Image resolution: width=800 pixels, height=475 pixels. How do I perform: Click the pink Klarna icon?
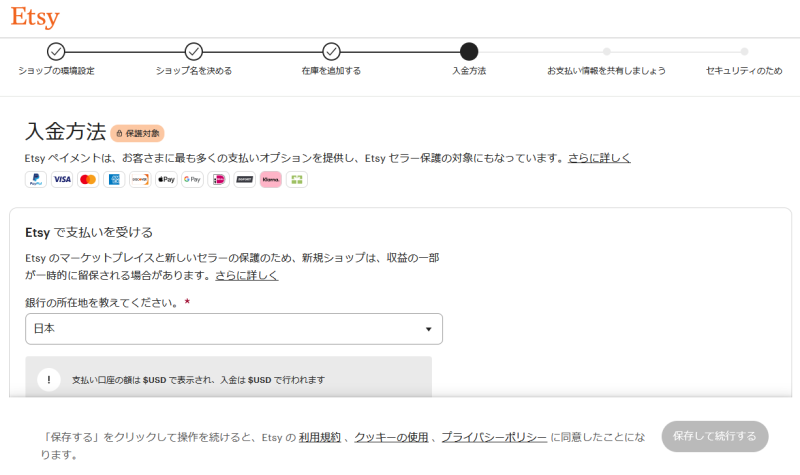[271, 180]
